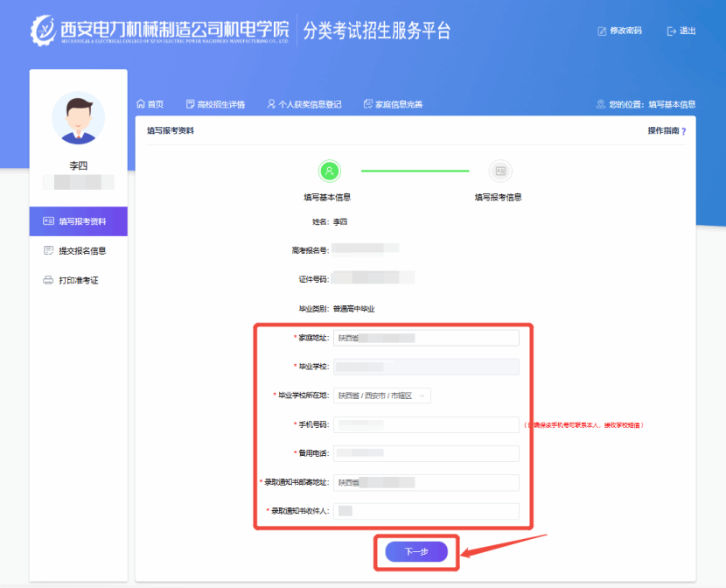Image resolution: width=726 pixels, height=588 pixels.
Task: Open the 家庭信息完善 tab
Action: [x=393, y=104]
